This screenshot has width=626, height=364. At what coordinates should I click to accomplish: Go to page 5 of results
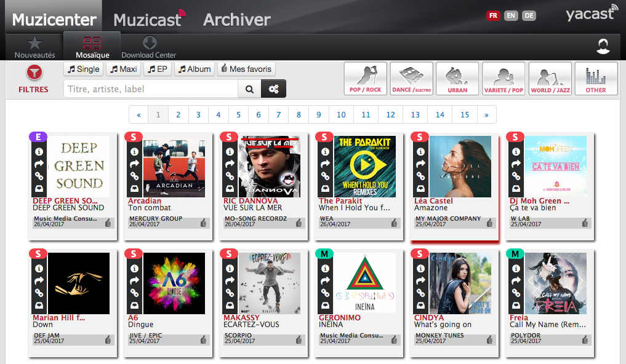[x=238, y=114]
